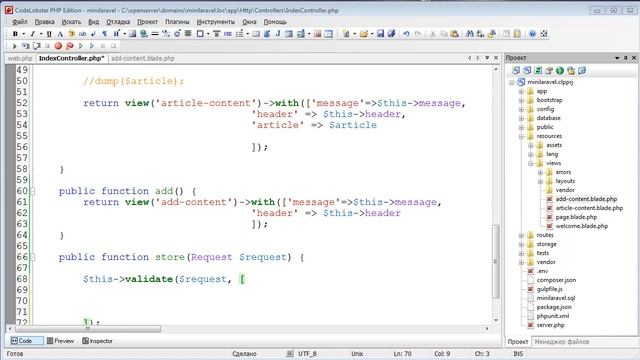Open the Плагины menu
This screenshot has height=360, width=640.
(177, 22)
